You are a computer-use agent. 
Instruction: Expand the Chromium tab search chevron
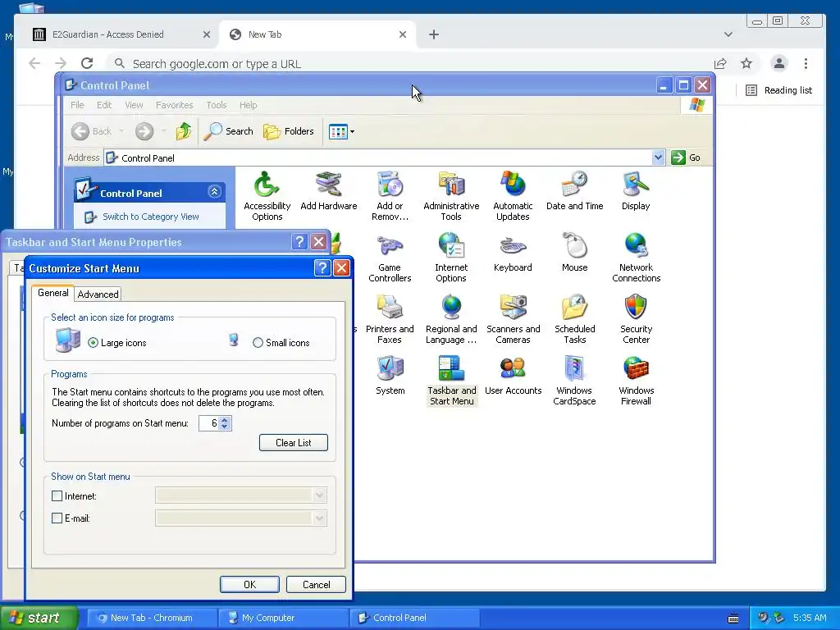[728, 34]
